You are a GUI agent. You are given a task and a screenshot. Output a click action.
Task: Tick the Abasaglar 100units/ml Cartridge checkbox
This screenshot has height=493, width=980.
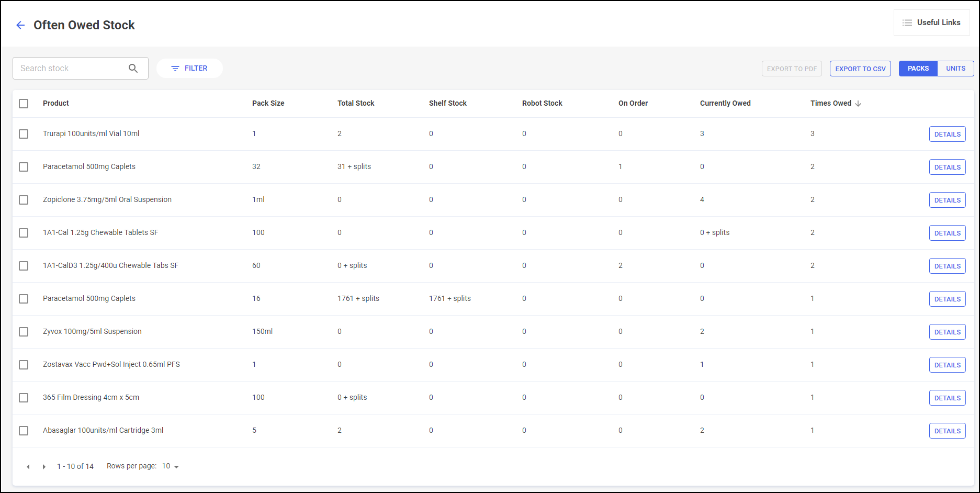[x=24, y=431]
